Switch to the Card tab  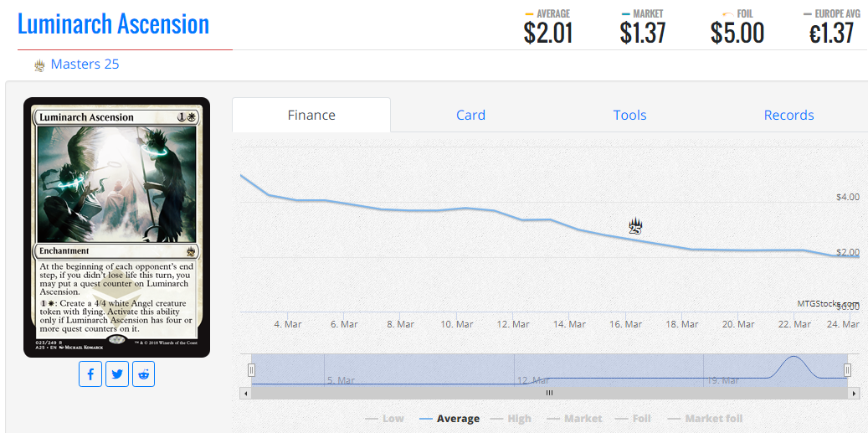[x=470, y=116]
